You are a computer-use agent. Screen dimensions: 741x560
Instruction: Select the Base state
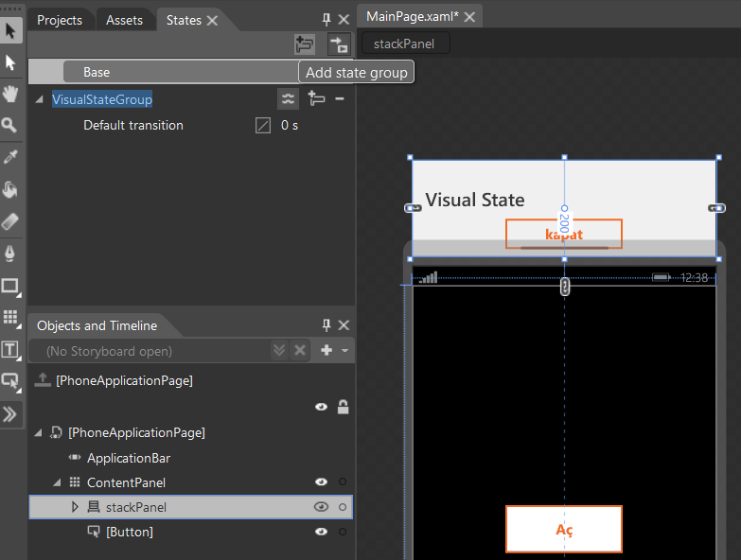[181, 72]
